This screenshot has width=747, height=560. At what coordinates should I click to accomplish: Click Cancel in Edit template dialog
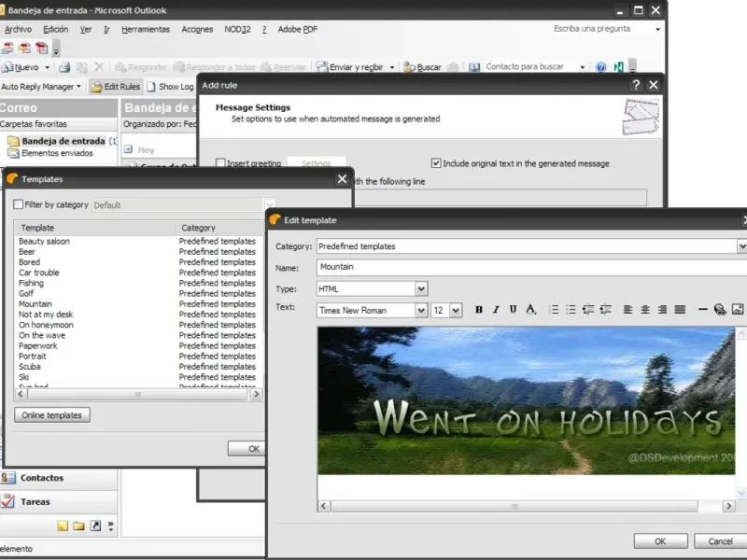(720, 541)
